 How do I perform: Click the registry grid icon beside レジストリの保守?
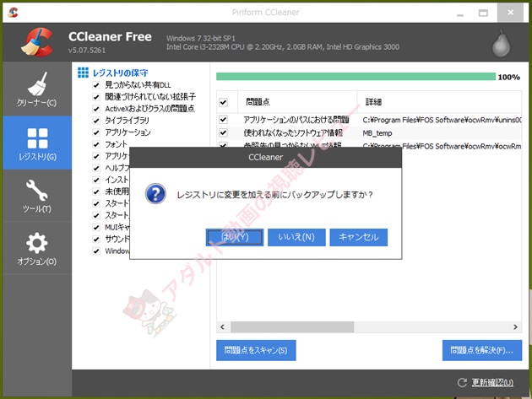[x=83, y=73]
